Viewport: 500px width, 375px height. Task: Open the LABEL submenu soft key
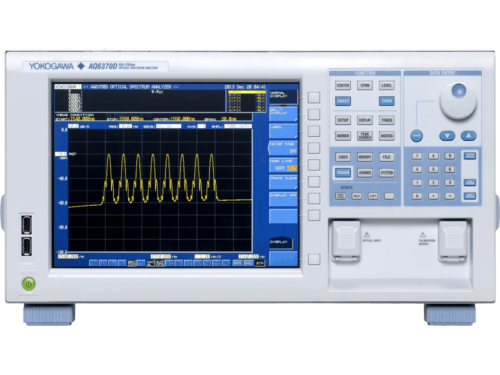pyautogui.click(x=283, y=131)
